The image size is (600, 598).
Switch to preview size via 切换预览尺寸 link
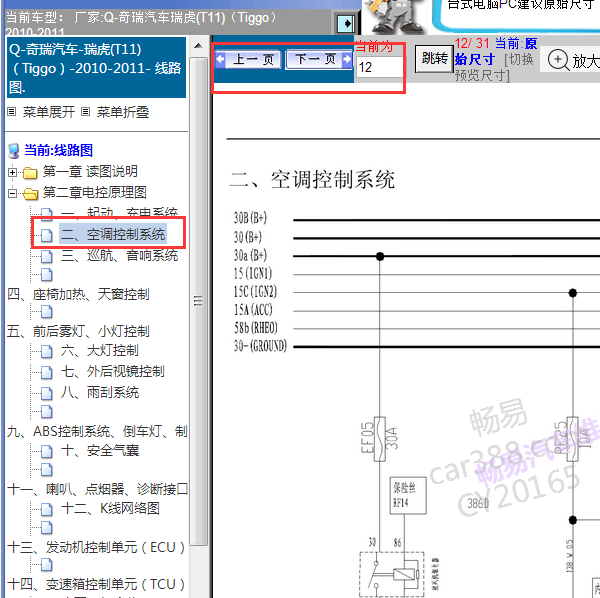click(494, 67)
